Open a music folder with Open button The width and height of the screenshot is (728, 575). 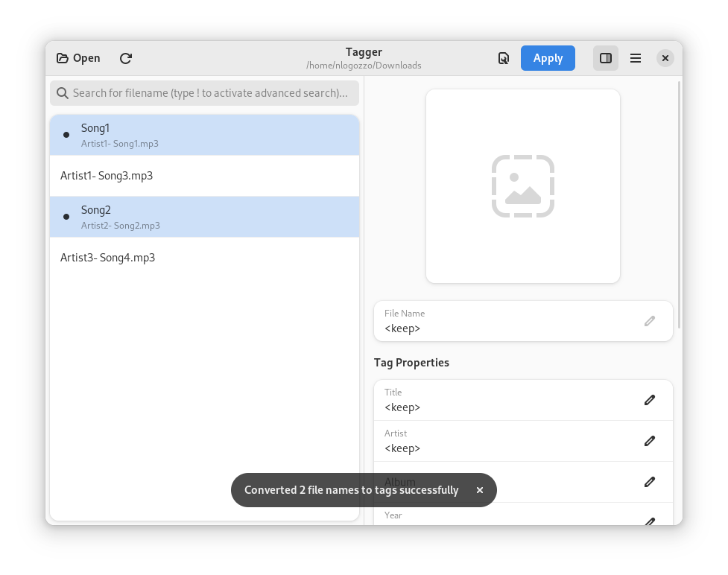click(x=78, y=58)
